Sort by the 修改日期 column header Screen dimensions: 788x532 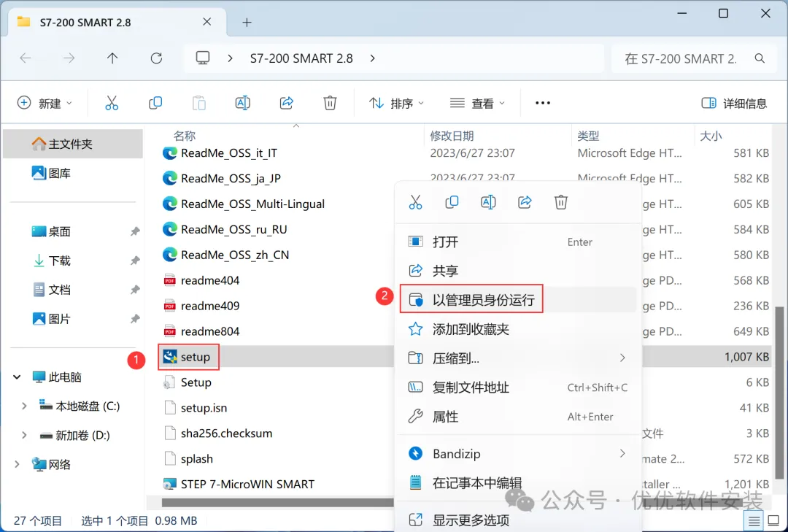452,136
